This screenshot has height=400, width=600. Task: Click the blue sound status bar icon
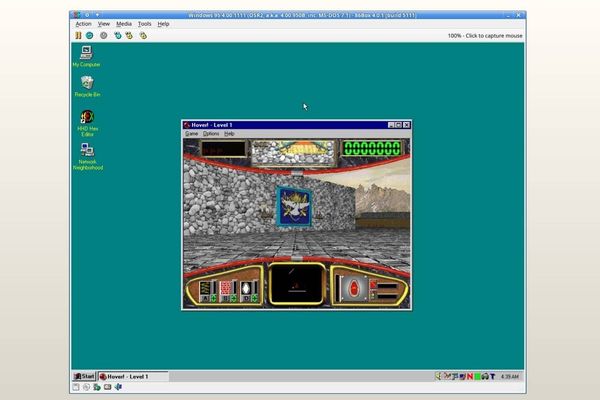coord(118,387)
